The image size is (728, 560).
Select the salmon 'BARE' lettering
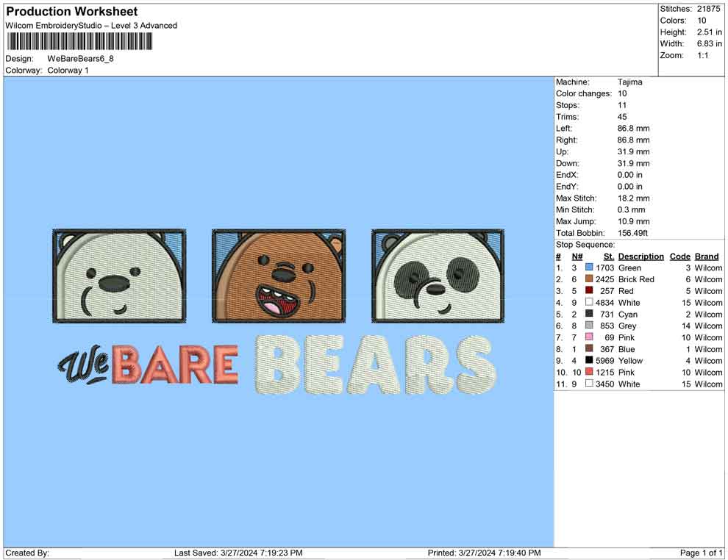pyautogui.click(x=176, y=365)
